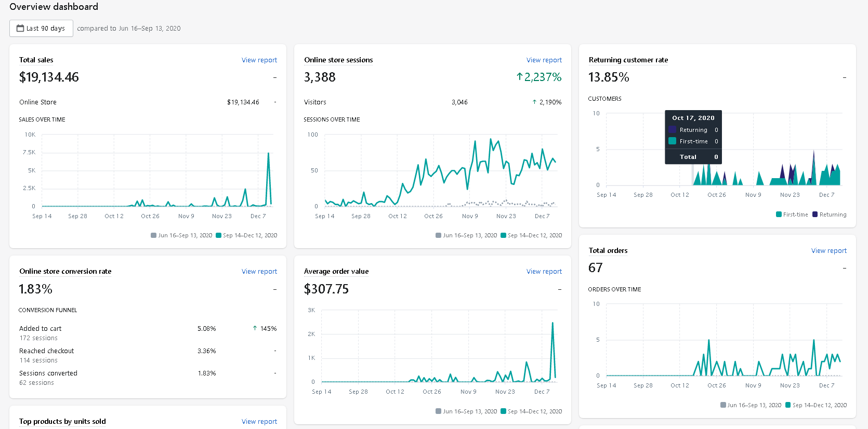Click the Online Store sales channel row
Viewport: 868px width, 429px height.
148,102
